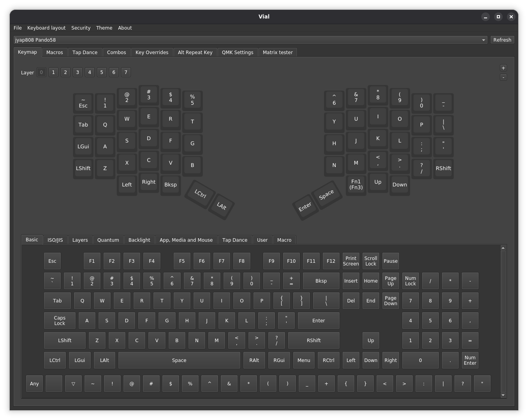
Task: Zoom in the keymap with the plus button
Action: pos(503,68)
